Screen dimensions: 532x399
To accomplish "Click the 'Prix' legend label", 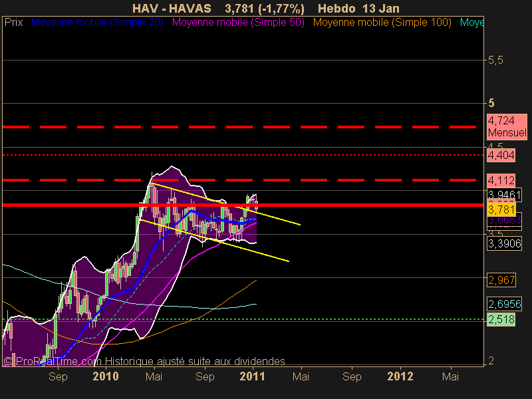I will point(13,23).
